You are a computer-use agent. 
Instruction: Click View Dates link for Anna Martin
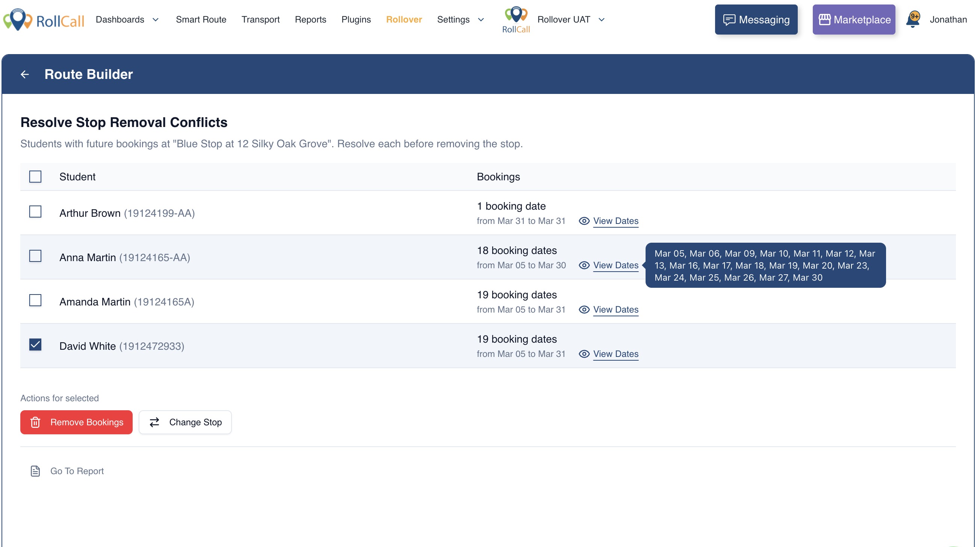[x=616, y=265]
